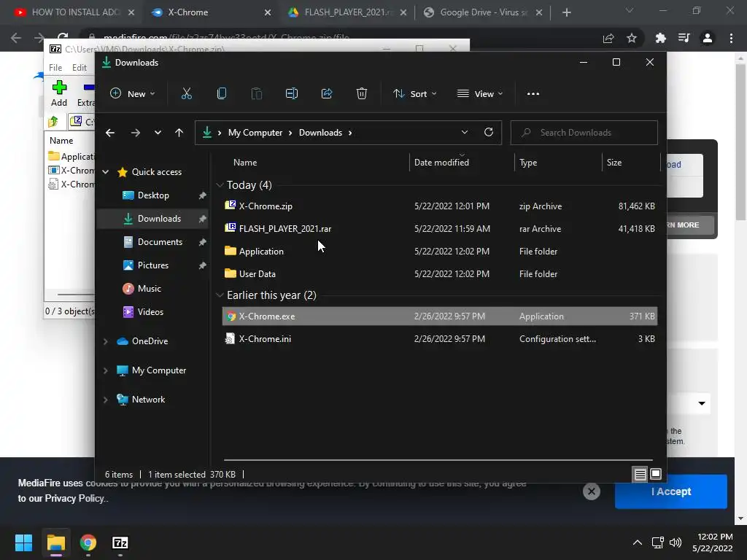Click the Cut scissors icon in Explorer toolbar
The height and width of the screenshot is (560, 747).
coord(186,94)
